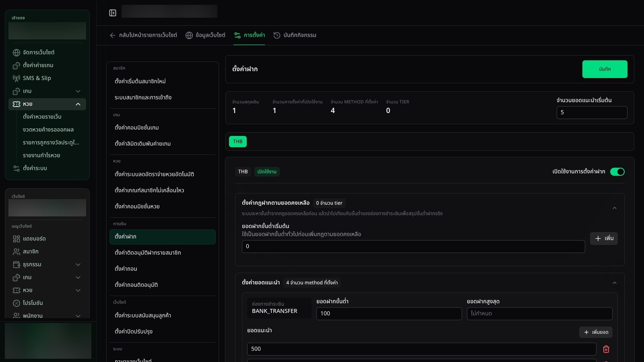Toggle เปิดใช้งานการตั้งค่าฝาก switch
This screenshot has height=362, width=644.
click(x=617, y=172)
